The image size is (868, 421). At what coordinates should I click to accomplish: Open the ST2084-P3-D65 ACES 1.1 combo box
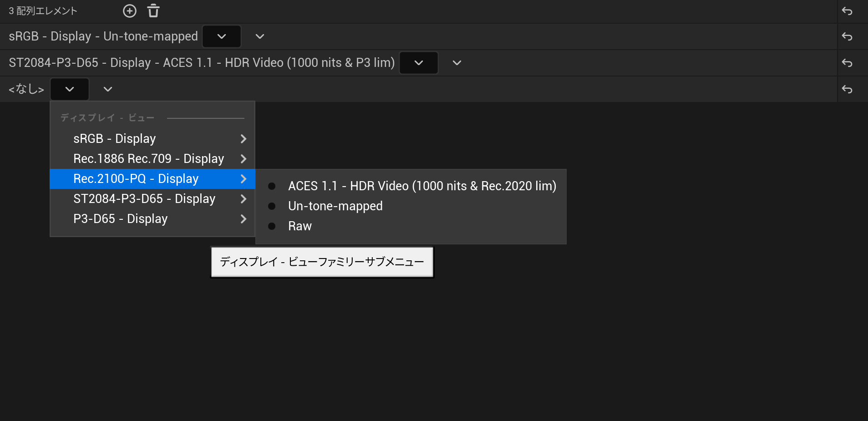(419, 63)
